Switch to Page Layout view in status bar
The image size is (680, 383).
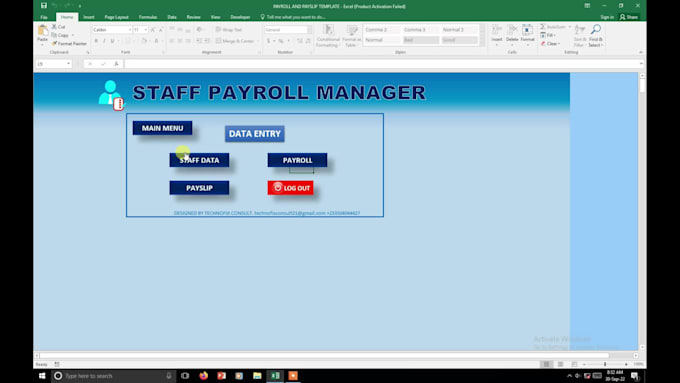coord(560,364)
